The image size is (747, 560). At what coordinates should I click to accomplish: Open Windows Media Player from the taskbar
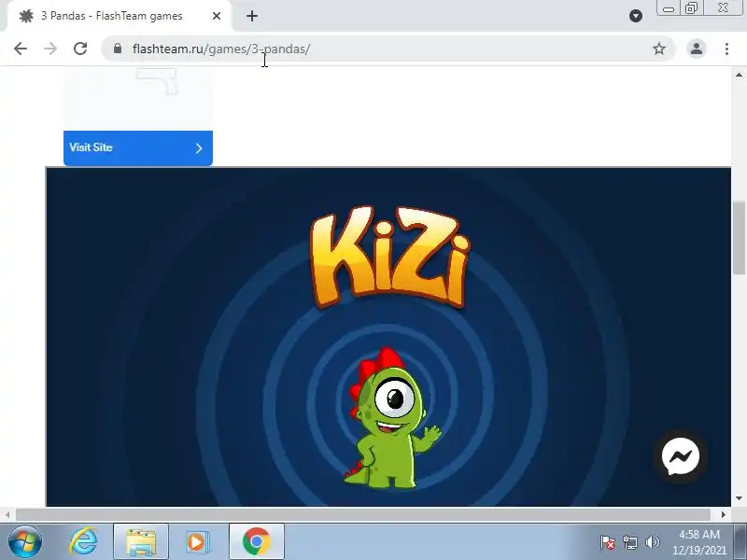coord(196,542)
